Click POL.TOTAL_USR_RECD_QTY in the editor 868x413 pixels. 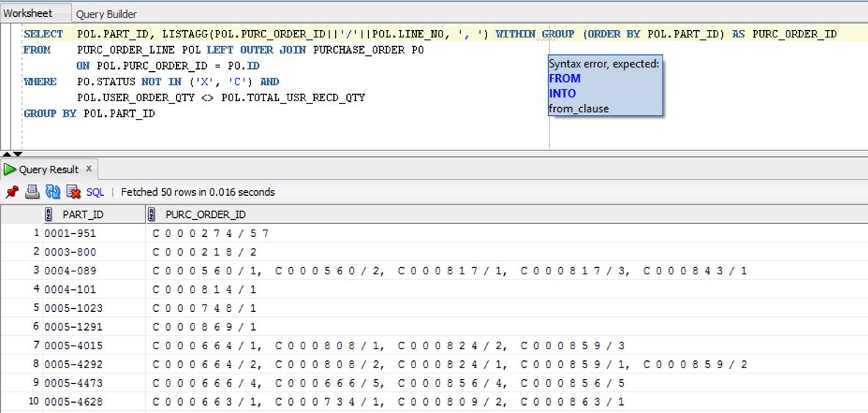point(293,98)
